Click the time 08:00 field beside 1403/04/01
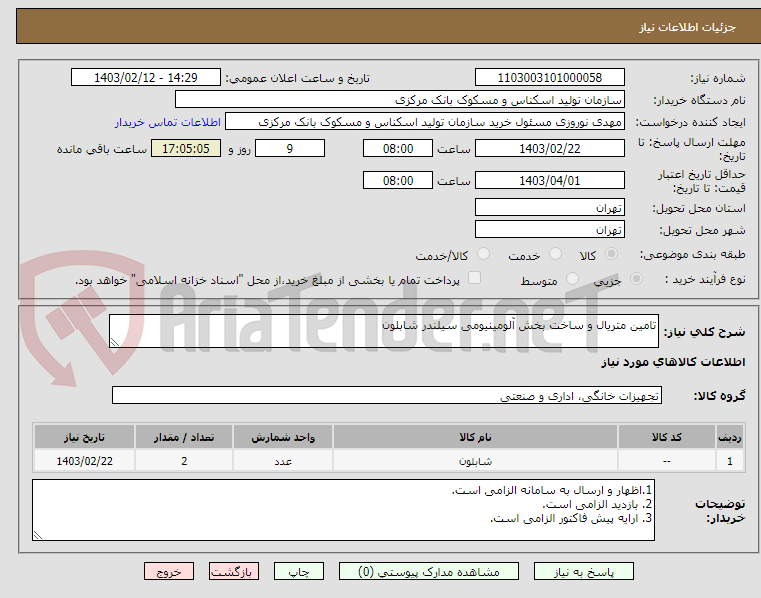Screen dimensions: 761x598 (x=397, y=181)
